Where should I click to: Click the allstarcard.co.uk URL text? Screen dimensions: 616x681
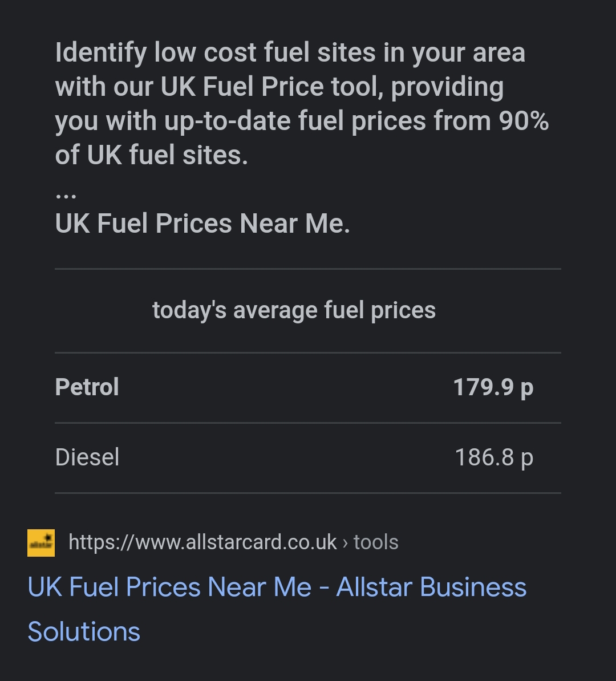[x=202, y=542]
